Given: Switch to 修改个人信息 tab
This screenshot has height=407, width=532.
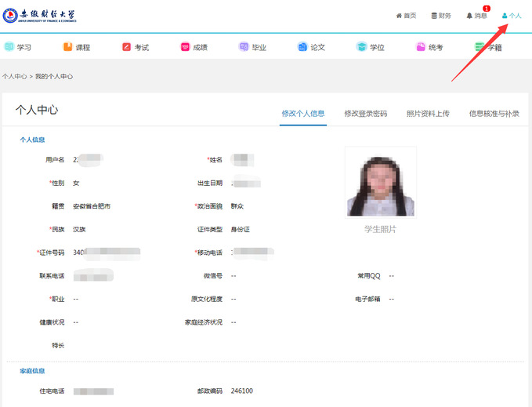Looking at the screenshot, I should [303, 114].
